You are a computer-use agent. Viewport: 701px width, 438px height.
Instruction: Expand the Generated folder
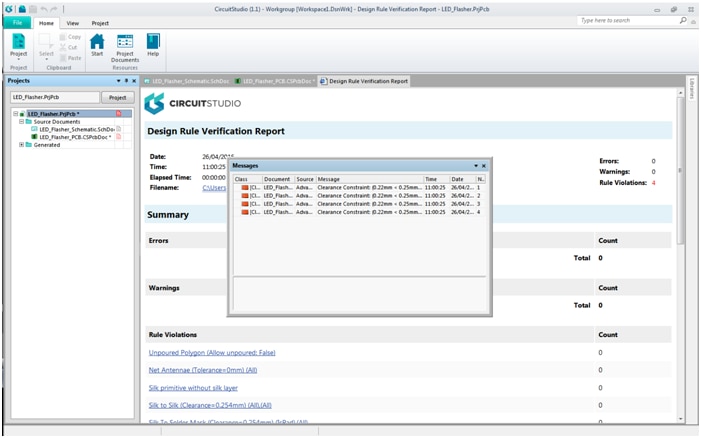[x=22, y=144]
